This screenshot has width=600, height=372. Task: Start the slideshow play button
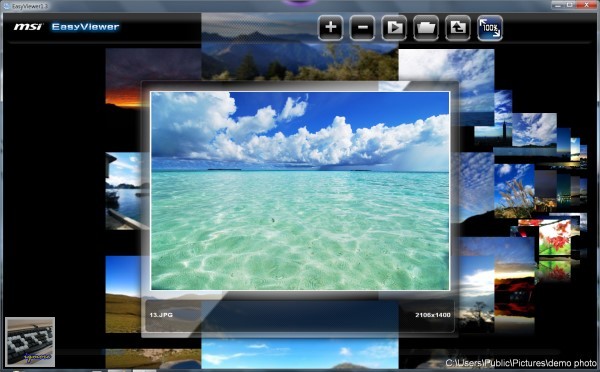coord(394,28)
